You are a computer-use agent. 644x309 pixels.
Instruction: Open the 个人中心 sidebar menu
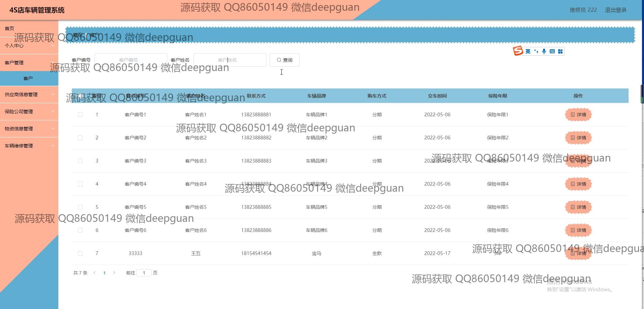pos(29,46)
